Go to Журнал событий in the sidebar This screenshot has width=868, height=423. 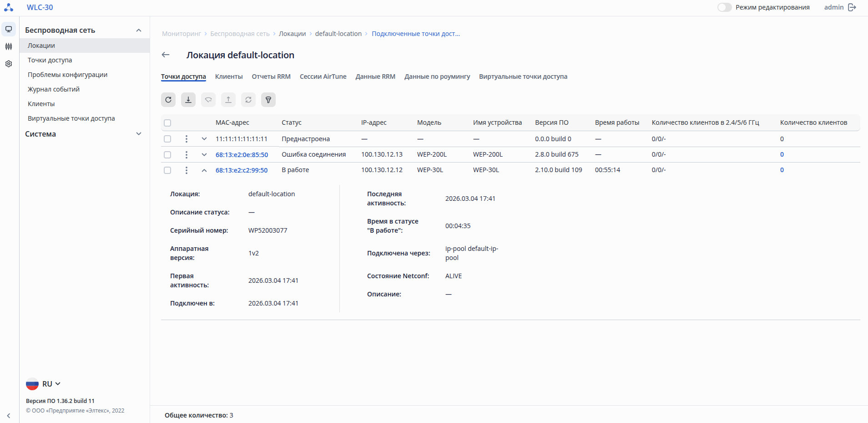tap(54, 89)
